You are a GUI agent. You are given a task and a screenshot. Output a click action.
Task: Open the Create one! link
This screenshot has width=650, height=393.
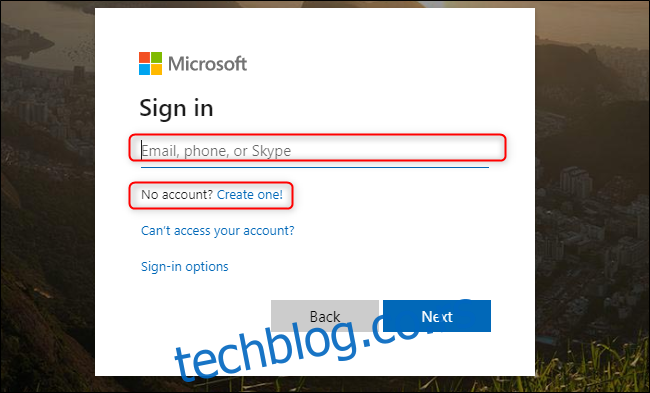tap(250, 194)
